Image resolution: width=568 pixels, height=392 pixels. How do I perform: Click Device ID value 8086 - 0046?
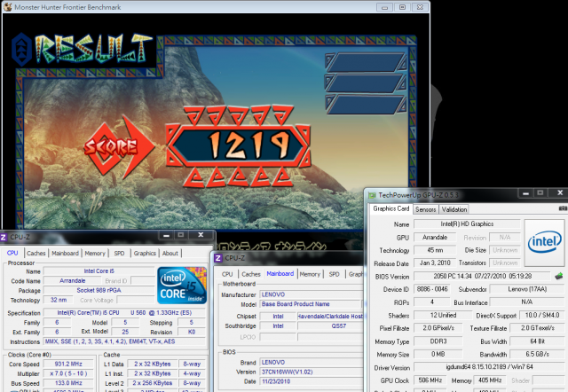432,289
